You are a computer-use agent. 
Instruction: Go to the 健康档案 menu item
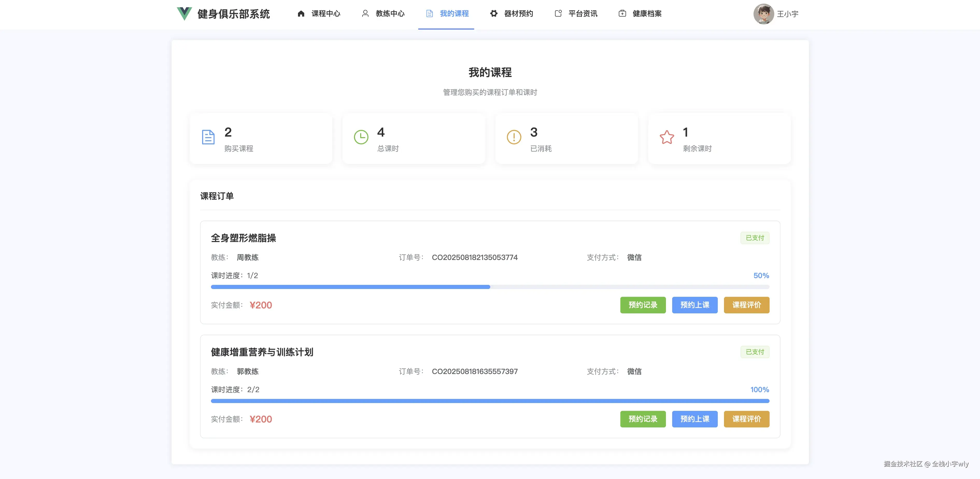coord(647,14)
